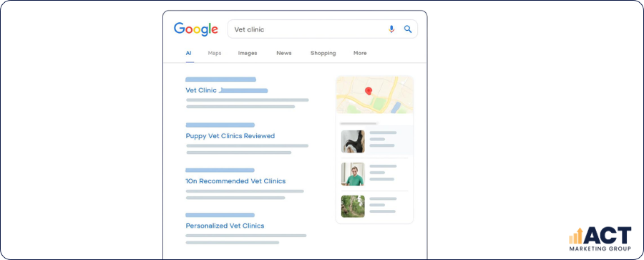Viewport: 644px width, 260px height.
Task: Switch to the Images tab
Action: click(x=248, y=53)
